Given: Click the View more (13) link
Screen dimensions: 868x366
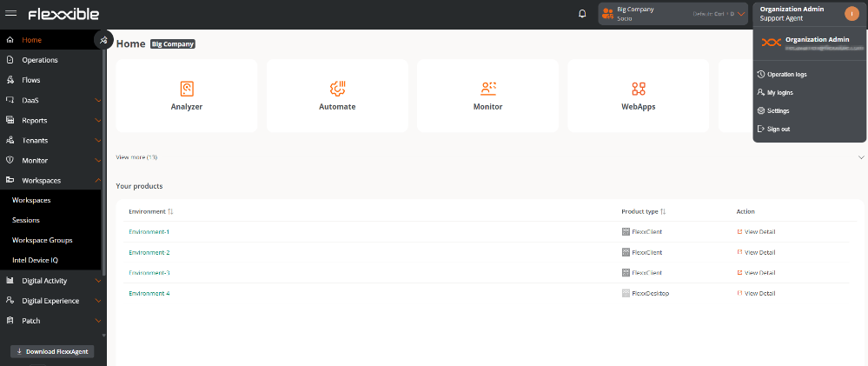Looking at the screenshot, I should (x=136, y=157).
